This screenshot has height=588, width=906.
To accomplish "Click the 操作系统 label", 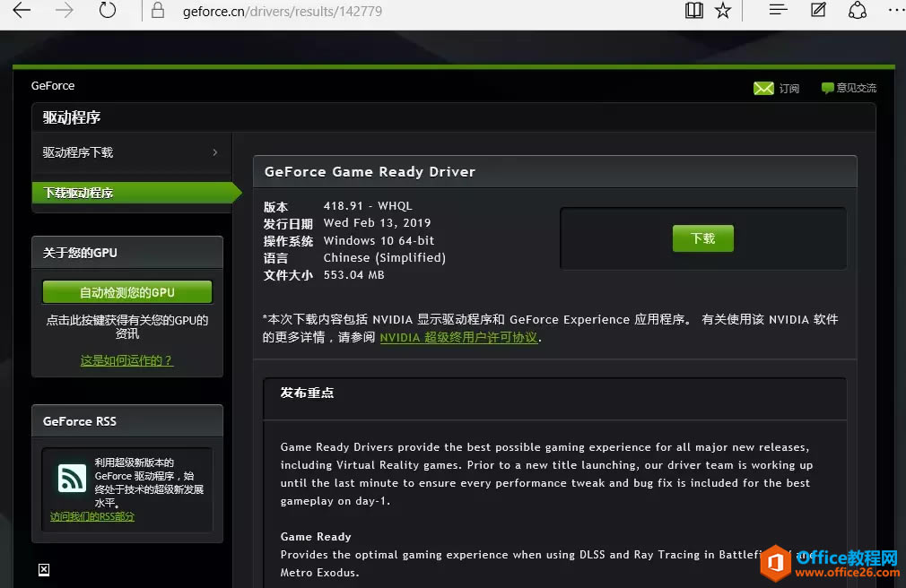I will tap(288, 241).
